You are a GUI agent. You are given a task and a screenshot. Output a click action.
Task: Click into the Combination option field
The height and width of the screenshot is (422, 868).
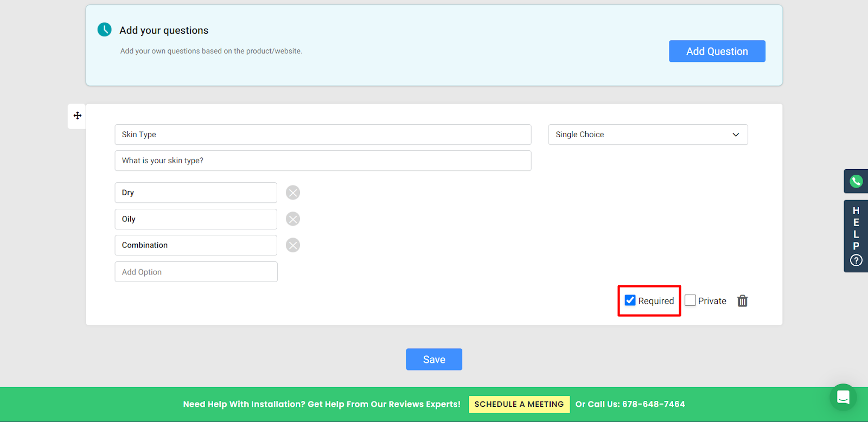(x=196, y=245)
